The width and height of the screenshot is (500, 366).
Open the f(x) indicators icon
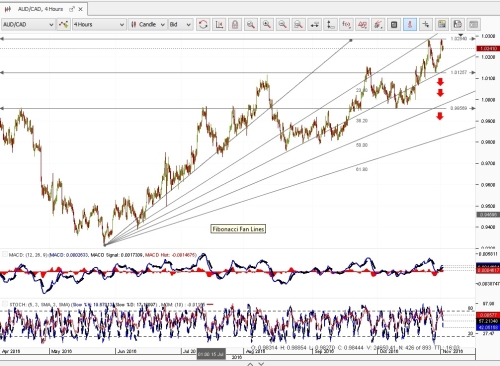pos(346,24)
